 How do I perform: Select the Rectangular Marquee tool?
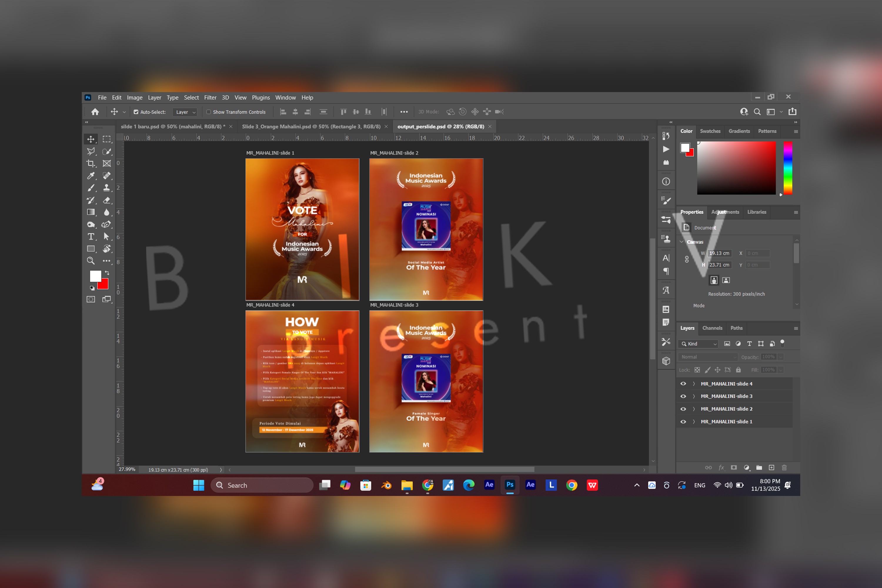point(106,139)
